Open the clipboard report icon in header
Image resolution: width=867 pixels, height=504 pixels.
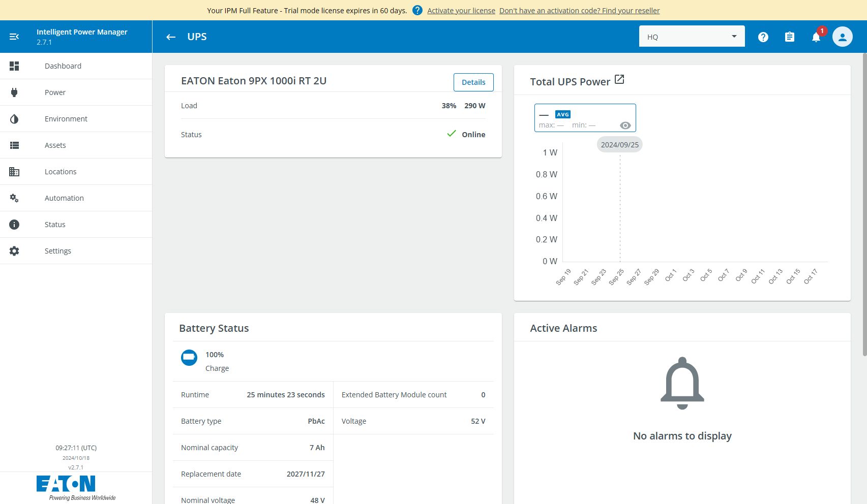(x=789, y=37)
